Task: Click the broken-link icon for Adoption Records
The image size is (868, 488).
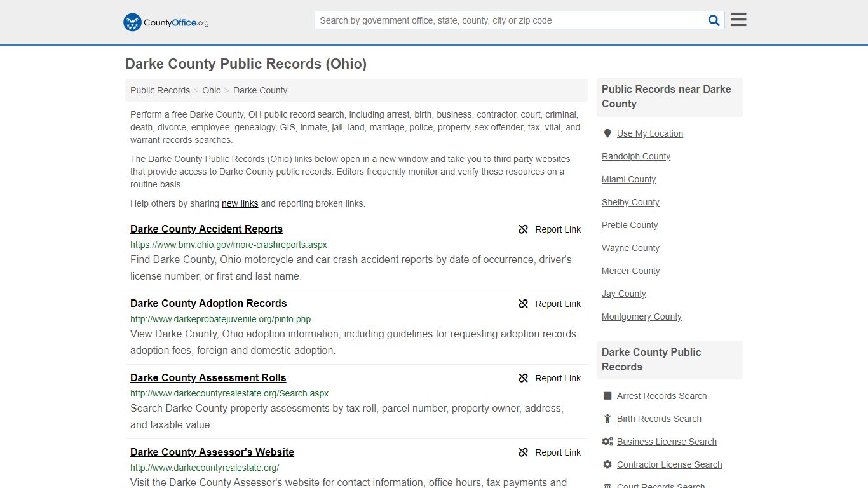Action: pyautogui.click(x=524, y=304)
